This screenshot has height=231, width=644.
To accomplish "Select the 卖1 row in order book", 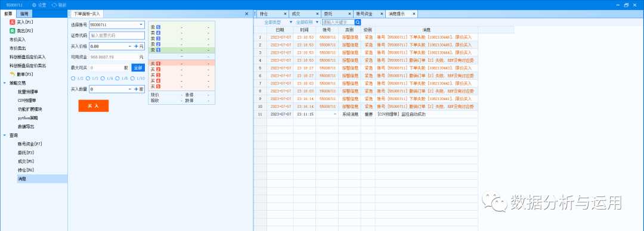I will [x=181, y=49].
